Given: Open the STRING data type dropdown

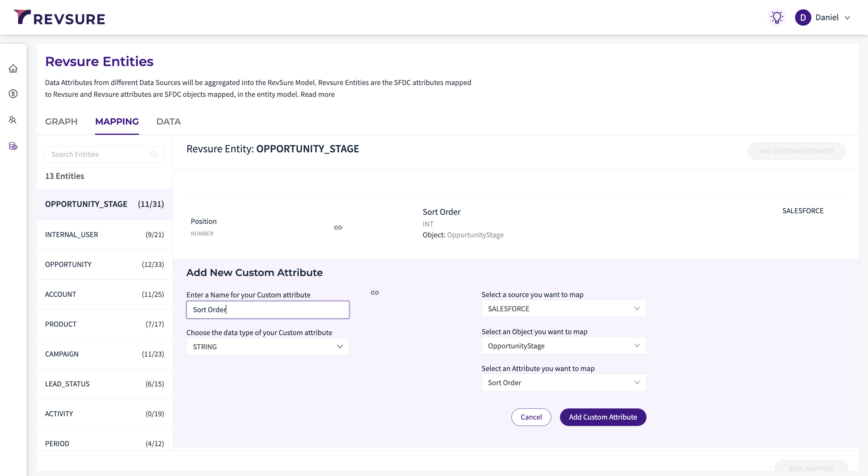Looking at the screenshot, I should pyautogui.click(x=268, y=347).
